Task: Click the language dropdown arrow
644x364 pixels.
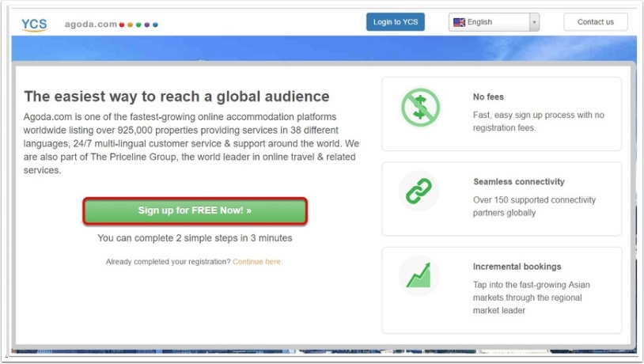Action: click(x=534, y=22)
